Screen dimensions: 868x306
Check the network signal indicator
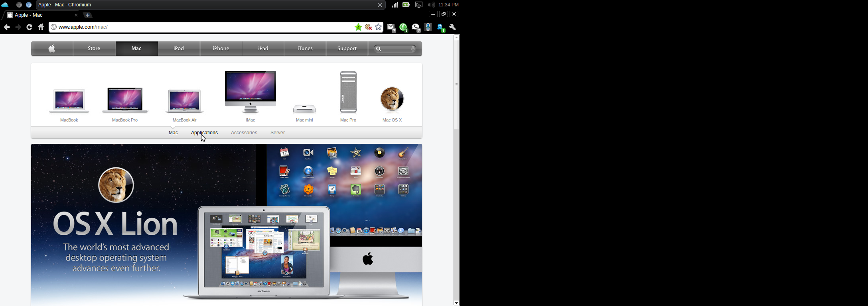click(395, 5)
